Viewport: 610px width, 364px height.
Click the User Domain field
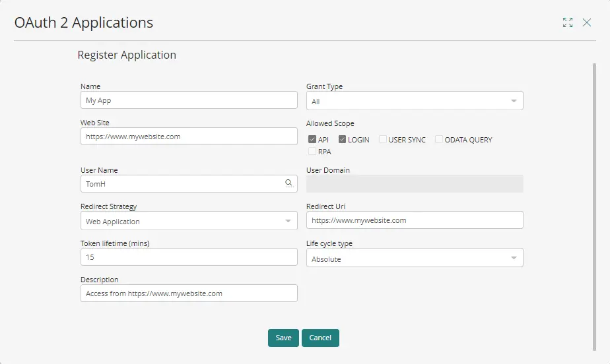point(415,184)
